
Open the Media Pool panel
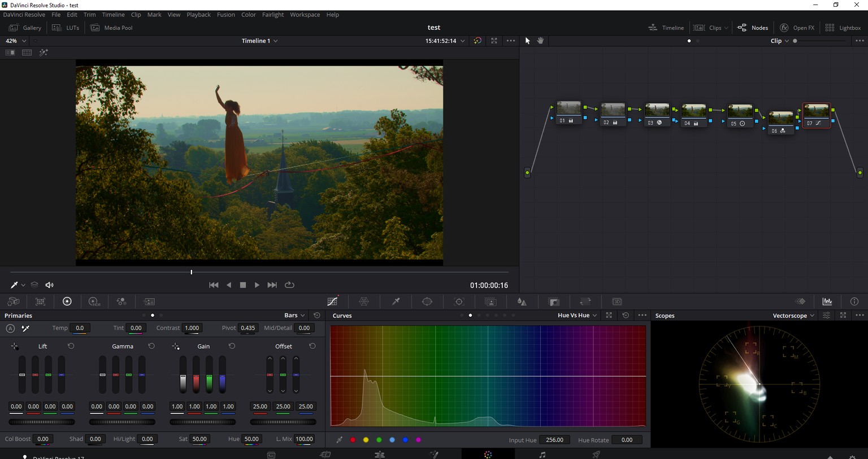pos(112,28)
